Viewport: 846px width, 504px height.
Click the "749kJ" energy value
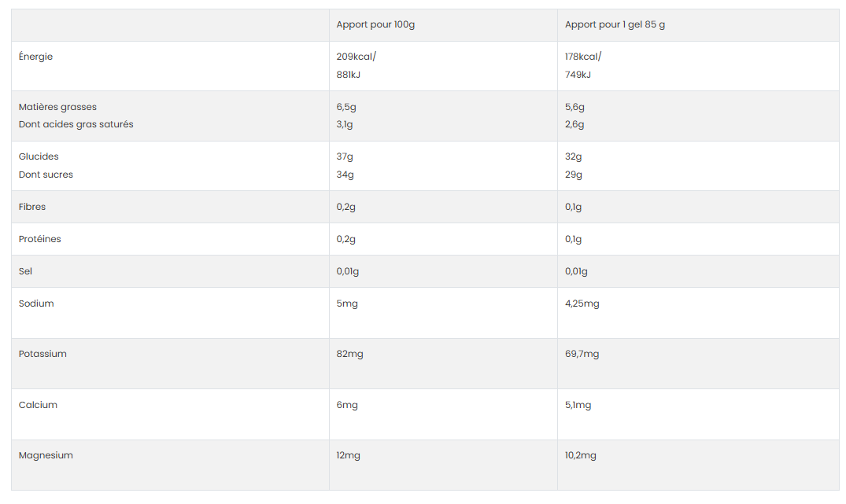tap(578, 75)
